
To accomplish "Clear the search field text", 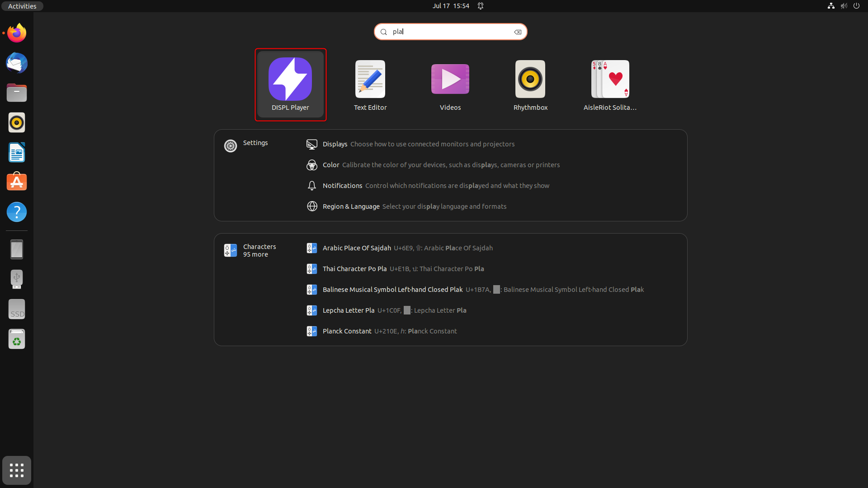I will 518,32.
